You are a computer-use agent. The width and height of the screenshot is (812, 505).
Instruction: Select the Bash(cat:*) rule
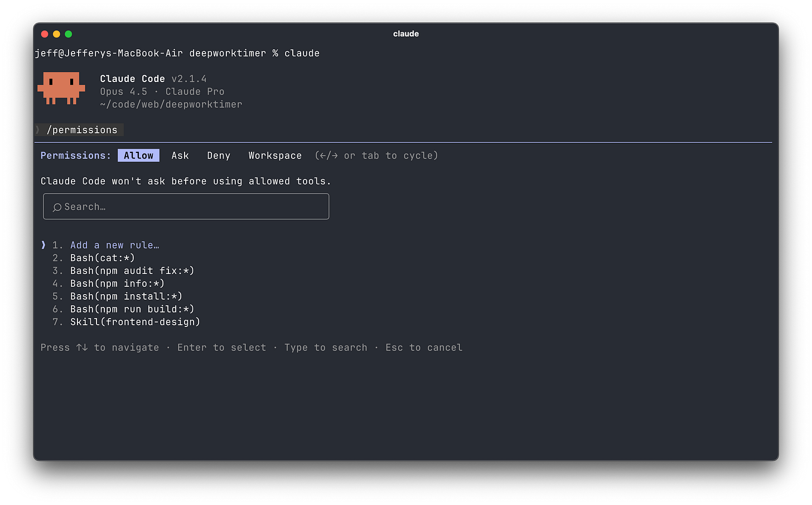coord(102,257)
